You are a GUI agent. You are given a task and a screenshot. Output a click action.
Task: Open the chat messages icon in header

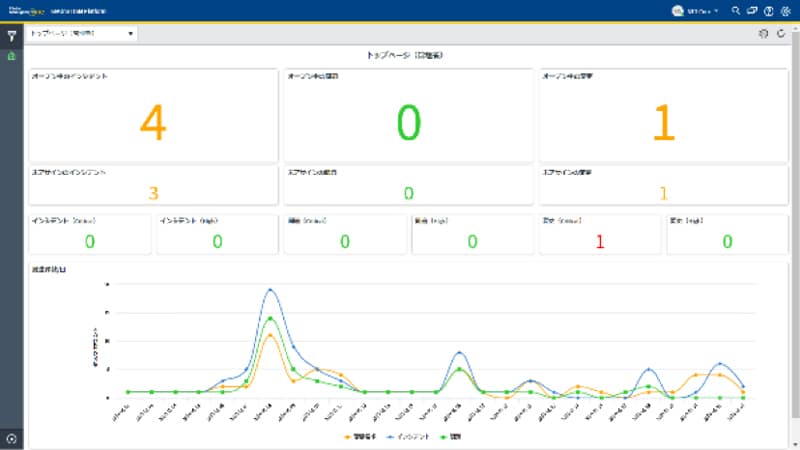[752, 11]
